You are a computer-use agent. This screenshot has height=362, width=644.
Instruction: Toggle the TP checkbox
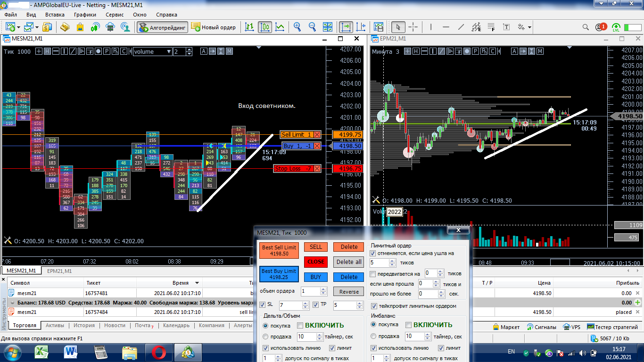(315, 305)
